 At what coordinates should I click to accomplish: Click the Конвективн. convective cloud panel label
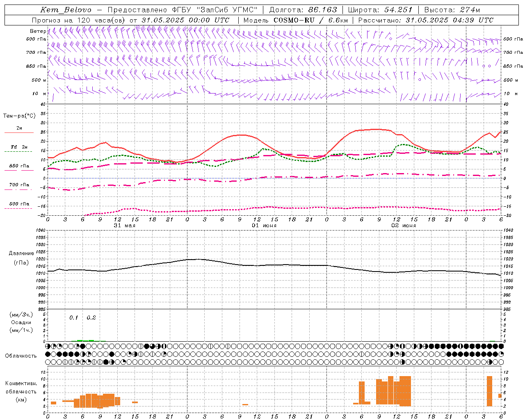[21, 383]
